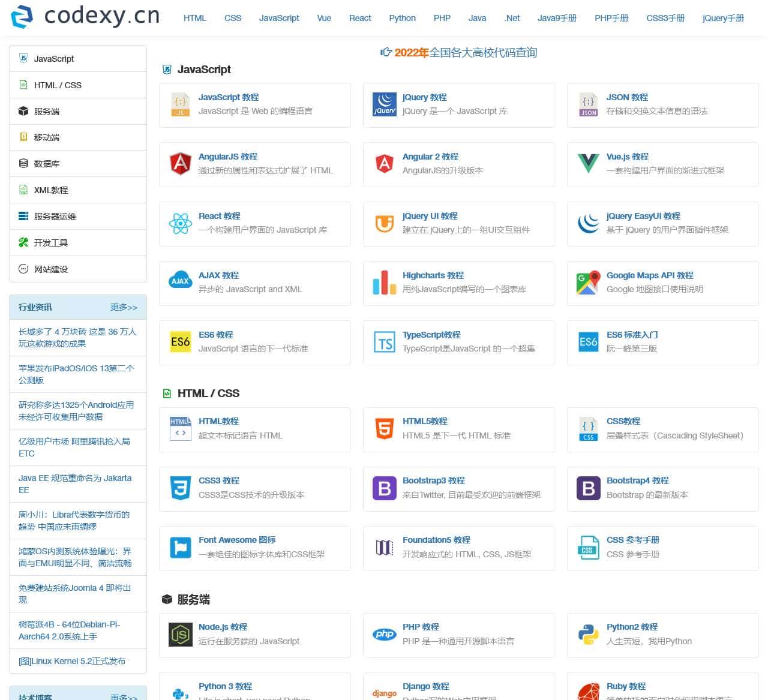
Task: Click the Highcharts 教程 bar chart icon
Action: pyautogui.click(x=385, y=283)
